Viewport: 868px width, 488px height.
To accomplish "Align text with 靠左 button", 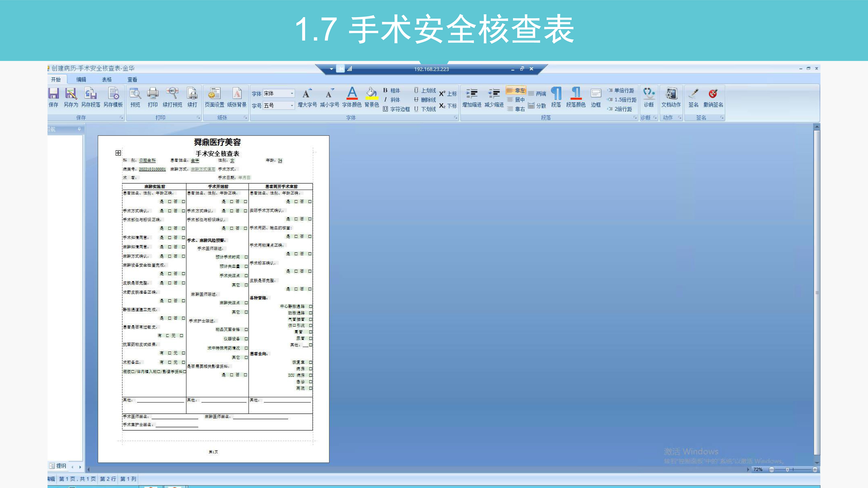I will [x=516, y=90].
